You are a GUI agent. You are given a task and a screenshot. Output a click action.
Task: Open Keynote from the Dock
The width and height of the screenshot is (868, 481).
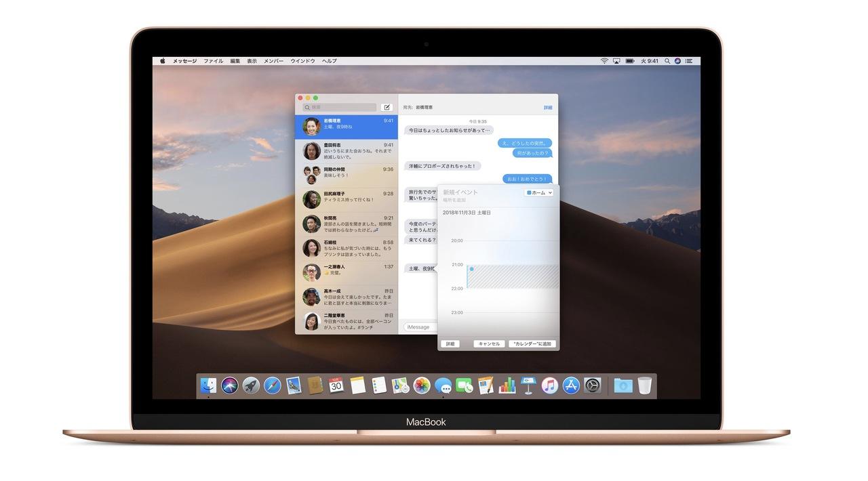tap(527, 385)
